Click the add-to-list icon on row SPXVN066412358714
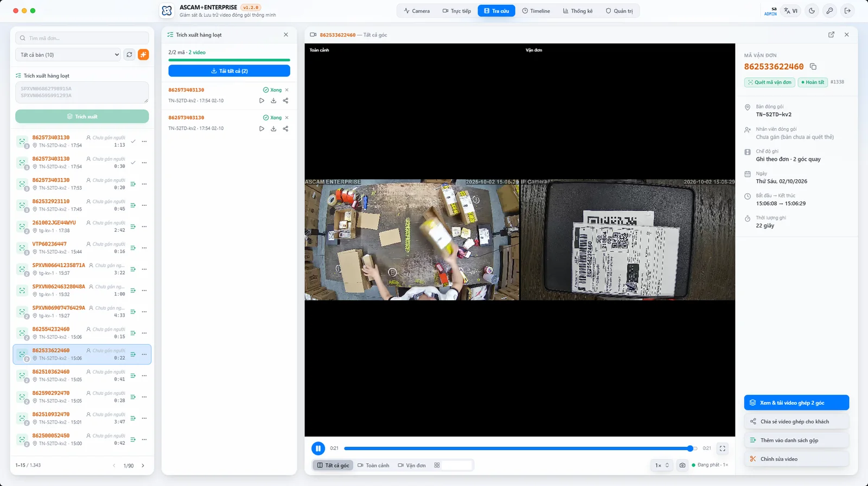The image size is (868, 486). 133,269
